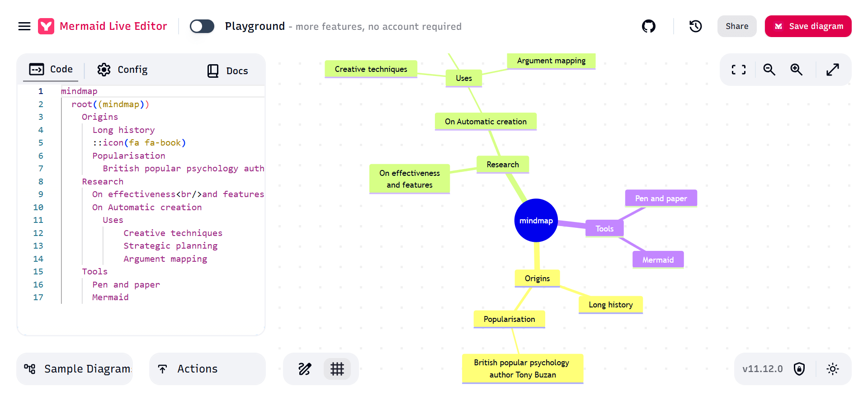Open the GitHub repository icon

pyautogui.click(x=649, y=26)
